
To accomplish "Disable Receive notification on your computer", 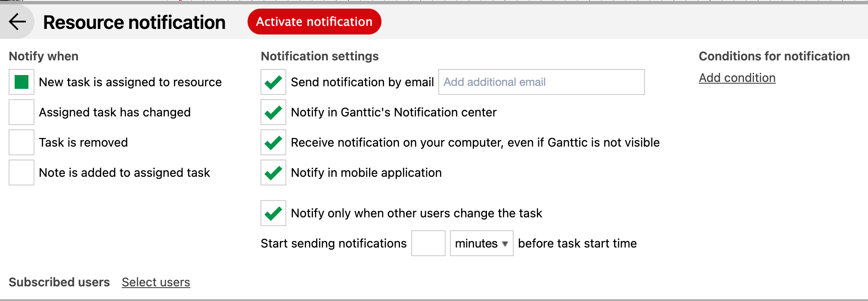I will [273, 142].
